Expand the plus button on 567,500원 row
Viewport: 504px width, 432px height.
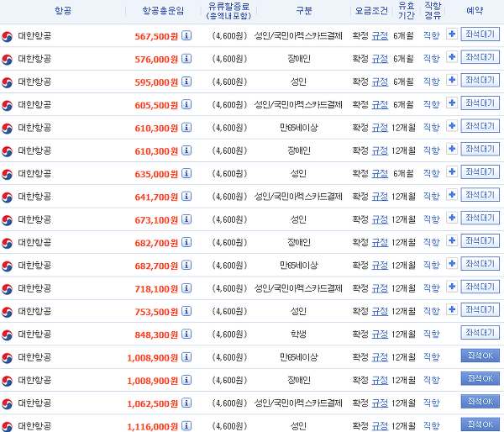[452, 34]
